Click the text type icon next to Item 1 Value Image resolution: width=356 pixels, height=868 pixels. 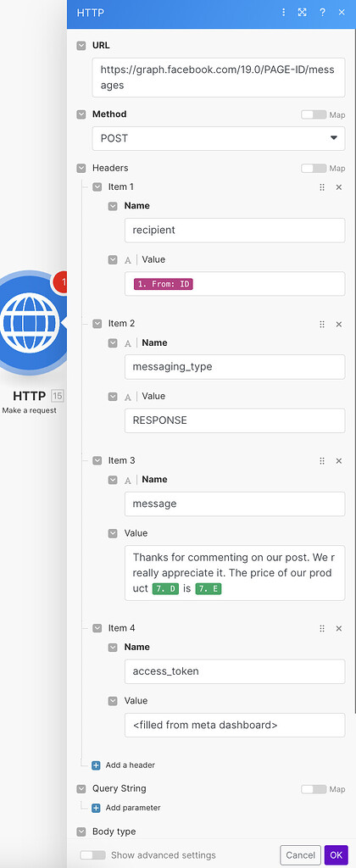(x=128, y=259)
